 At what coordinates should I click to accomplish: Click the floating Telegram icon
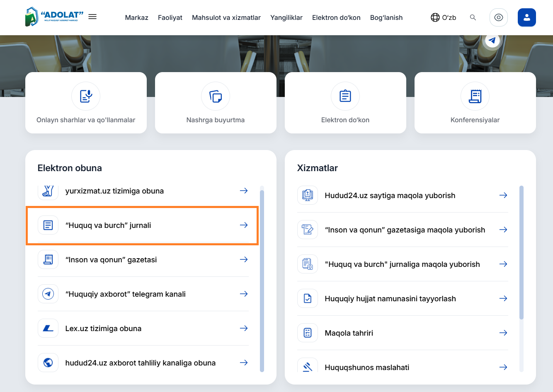tap(492, 41)
